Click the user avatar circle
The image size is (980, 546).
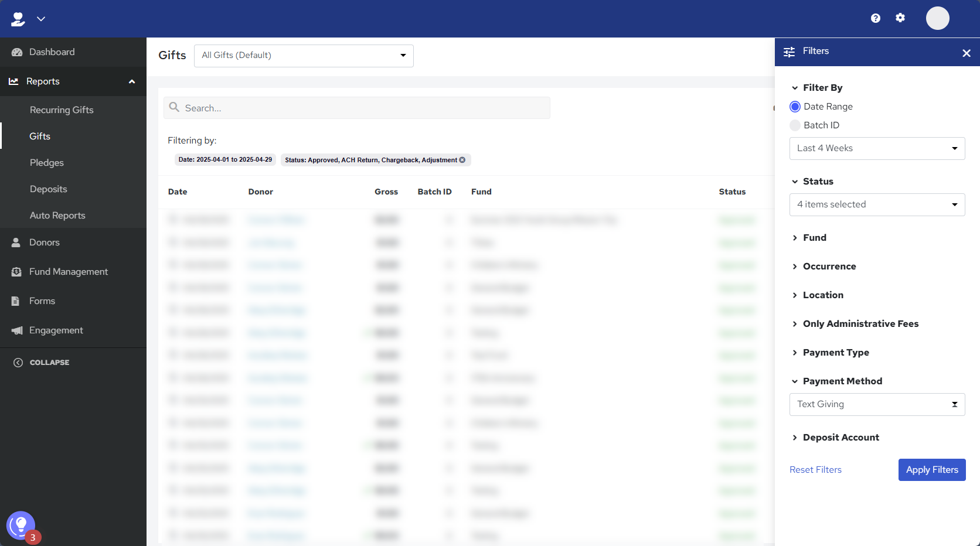click(937, 18)
